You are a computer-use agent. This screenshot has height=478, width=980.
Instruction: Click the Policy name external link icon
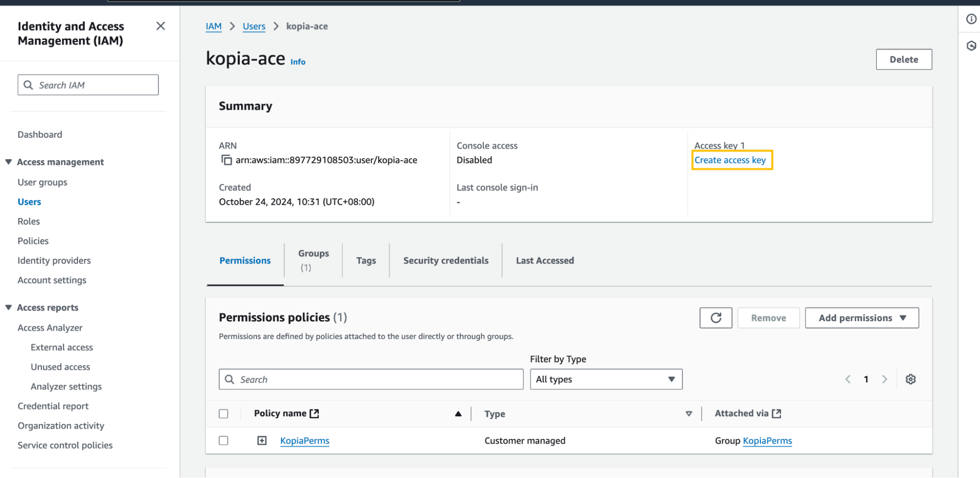pos(314,413)
